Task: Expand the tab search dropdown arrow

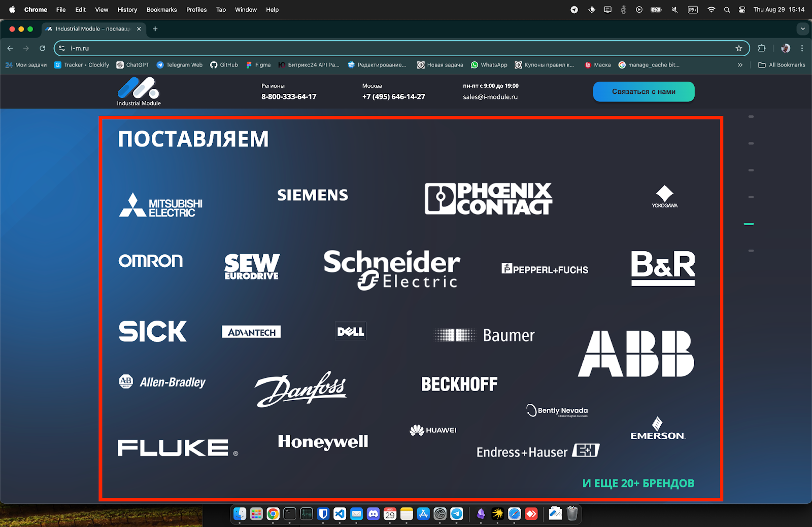Action: pyautogui.click(x=803, y=29)
